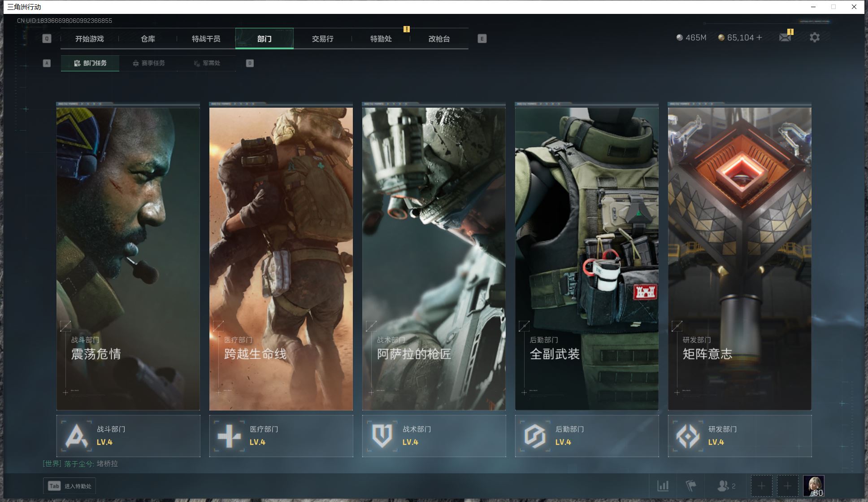This screenshot has width=868, height=502.
Task: Open the friends list icon
Action: tap(723, 486)
